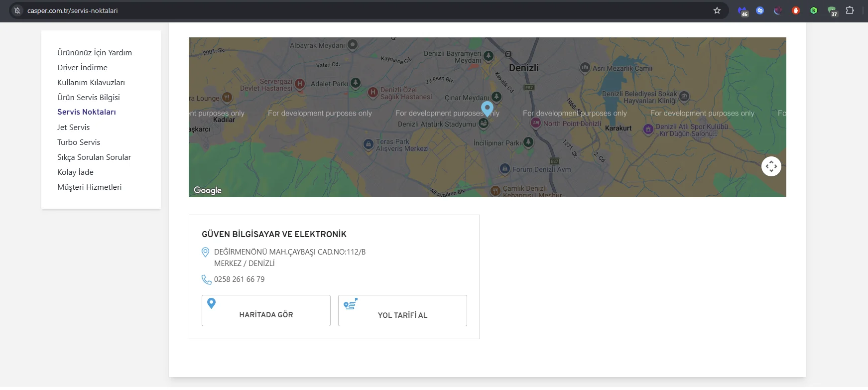Open the Extensions puzzle-piece menu

[850, 10]
